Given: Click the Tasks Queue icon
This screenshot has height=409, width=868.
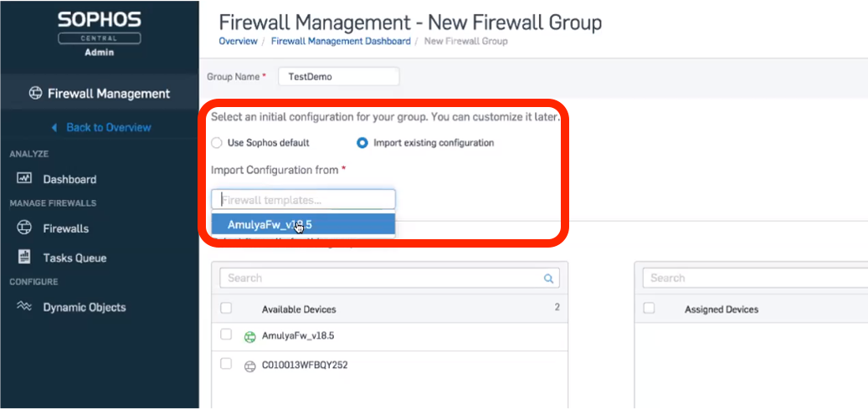Looking at the screenshot, I should pyautogui.click(x=24, y=258).
